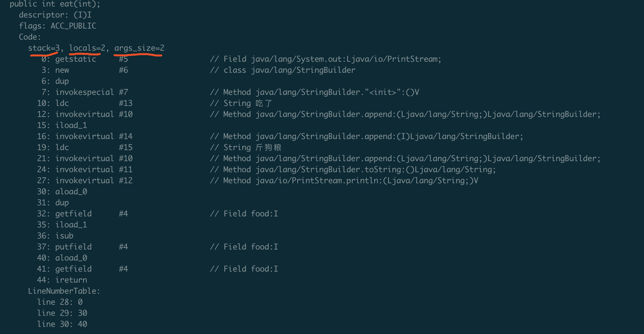
Task: Click the underlined 'stack=3' text
Action: 44,48
